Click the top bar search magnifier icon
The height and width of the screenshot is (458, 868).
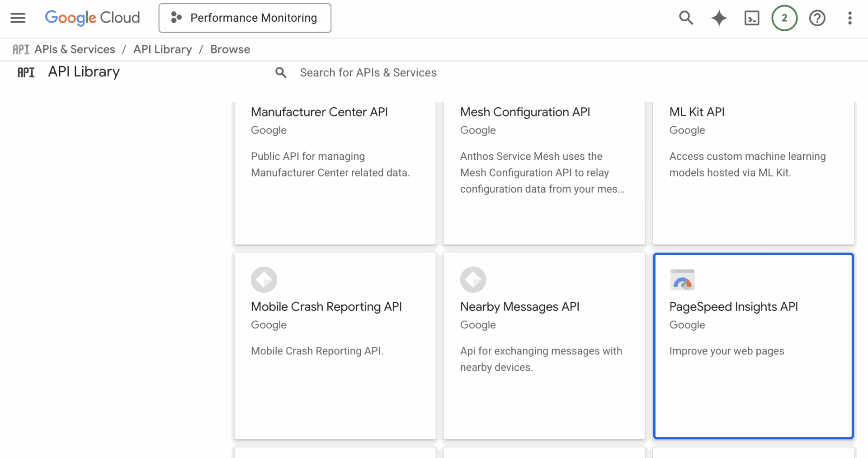(686, 18)
